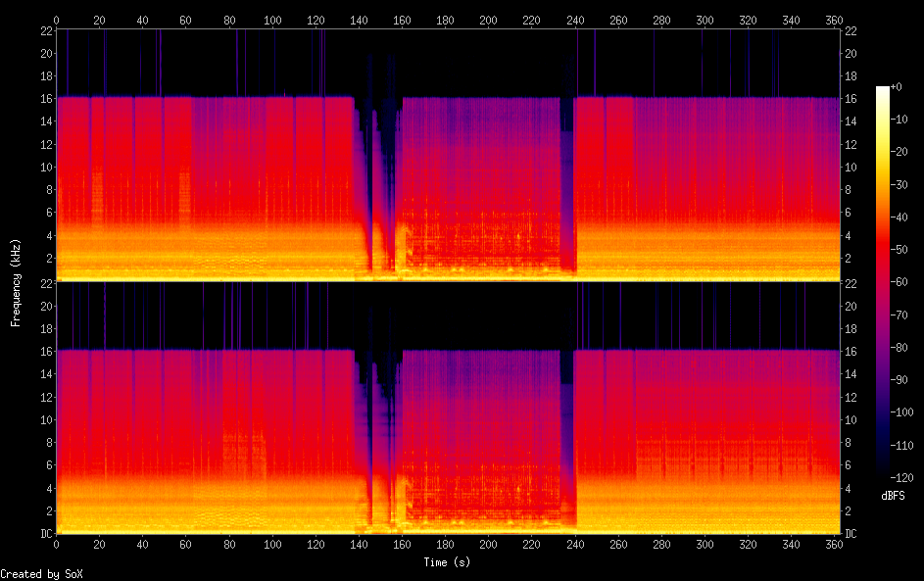Click the "100" tick on the bottom time axis
The image size is (924, 581).
pos(272,545)
